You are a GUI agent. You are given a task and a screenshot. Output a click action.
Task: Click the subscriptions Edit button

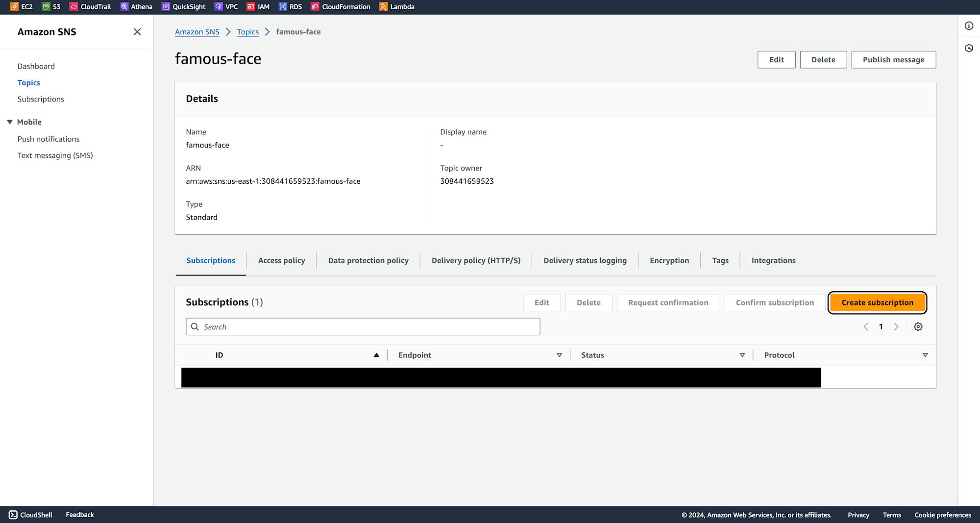(541, 302)
